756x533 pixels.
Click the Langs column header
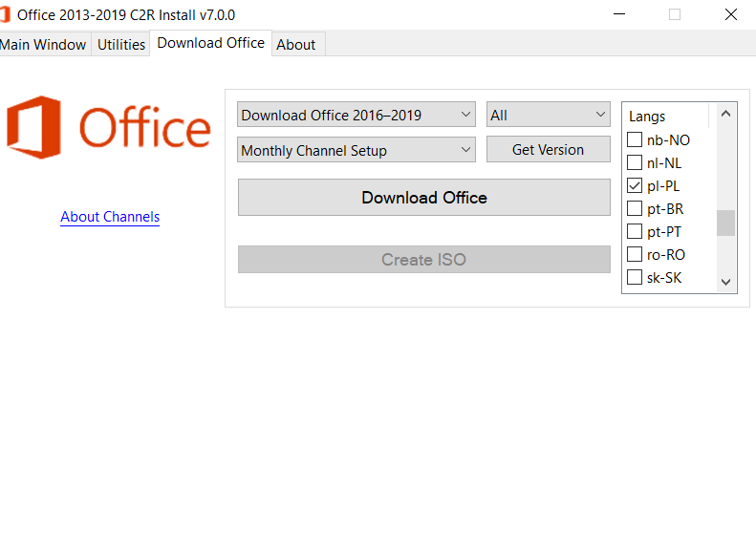(x=666, y=117)
